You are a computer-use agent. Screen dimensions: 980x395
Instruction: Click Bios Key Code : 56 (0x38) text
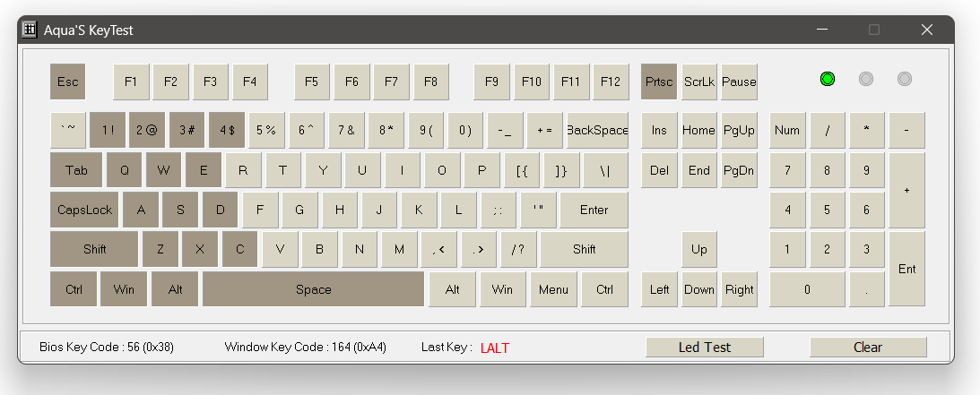[107, 347]
